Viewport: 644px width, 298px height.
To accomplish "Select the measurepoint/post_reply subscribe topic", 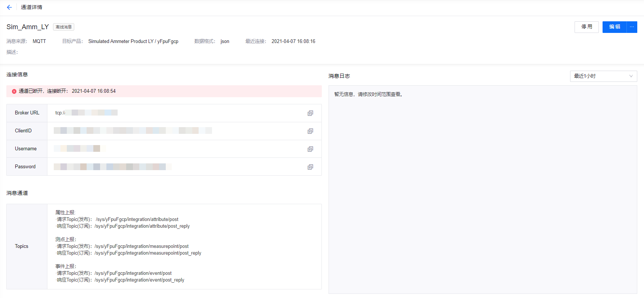I will 148,253.
